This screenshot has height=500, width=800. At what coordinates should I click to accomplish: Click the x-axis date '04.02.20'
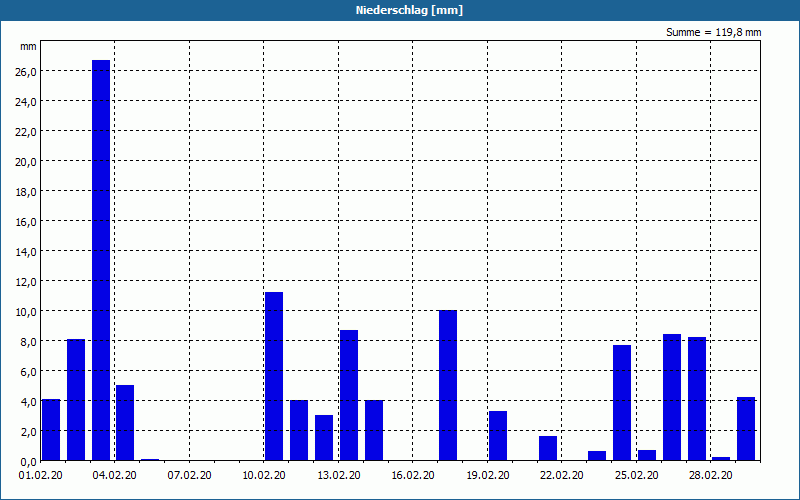pos(115,475)
